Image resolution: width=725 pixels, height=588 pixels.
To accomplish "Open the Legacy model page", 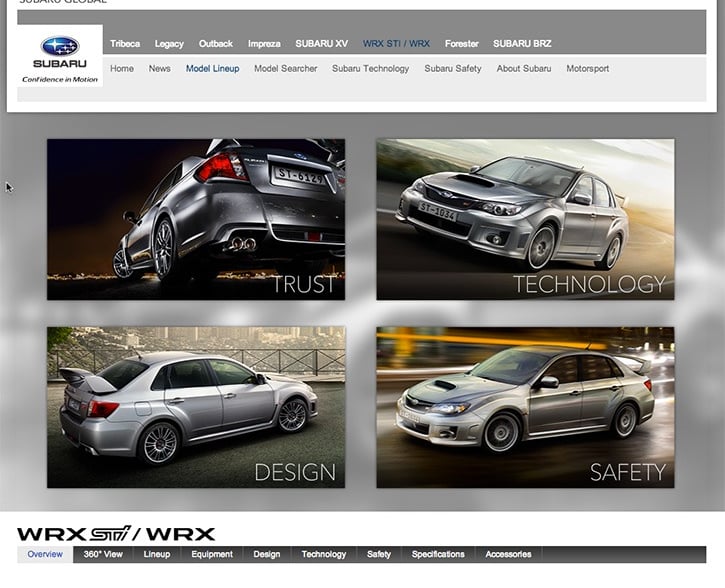I will click(x=169, y=44).
